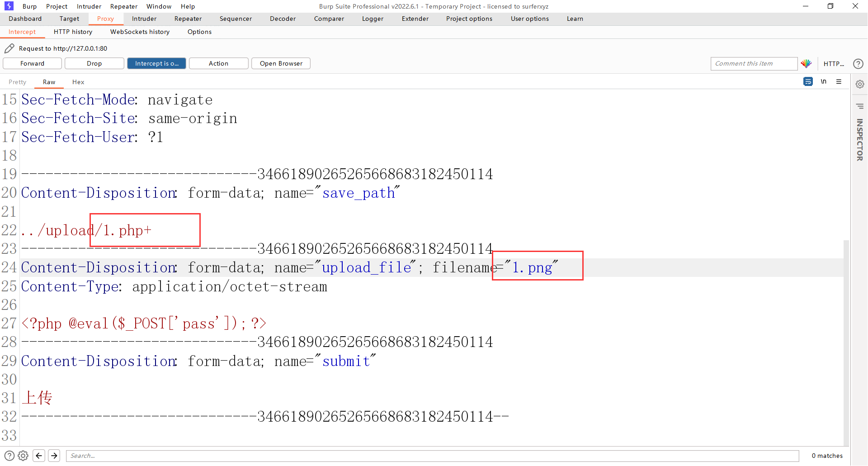Open the Proxy Options sub-tab
The image size is (868, 466).
[199, 32]
